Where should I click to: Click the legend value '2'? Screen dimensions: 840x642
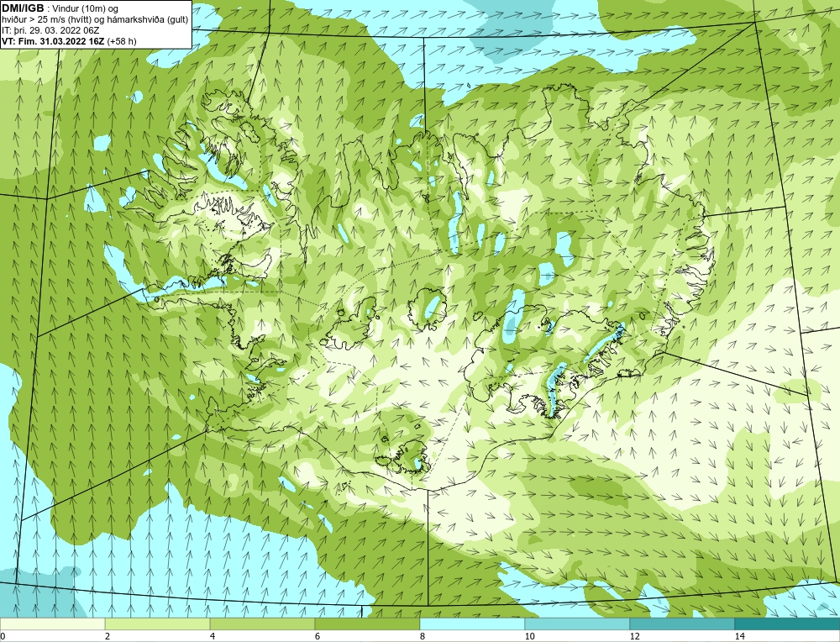pos(108,636)
